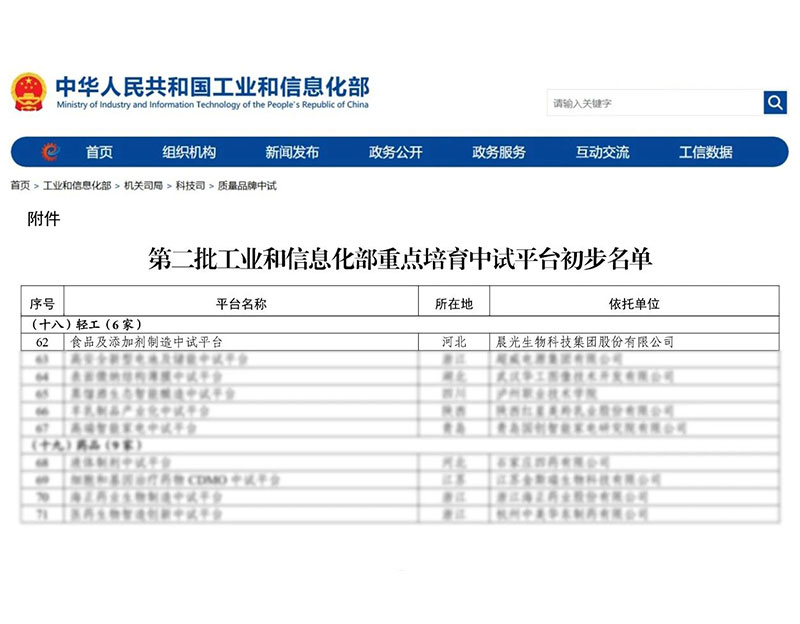The height and width of the screenshot is (624, 800).
Task: Click 晨光生物科技集团股份有限公司 cell
Action: click(634, 342)
